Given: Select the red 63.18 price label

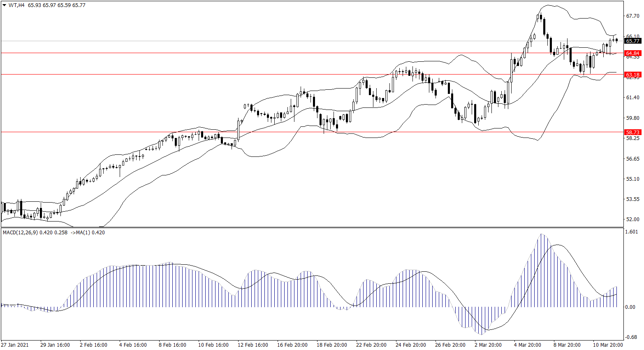Looking at the screenshot, I should tap(632, 75).
